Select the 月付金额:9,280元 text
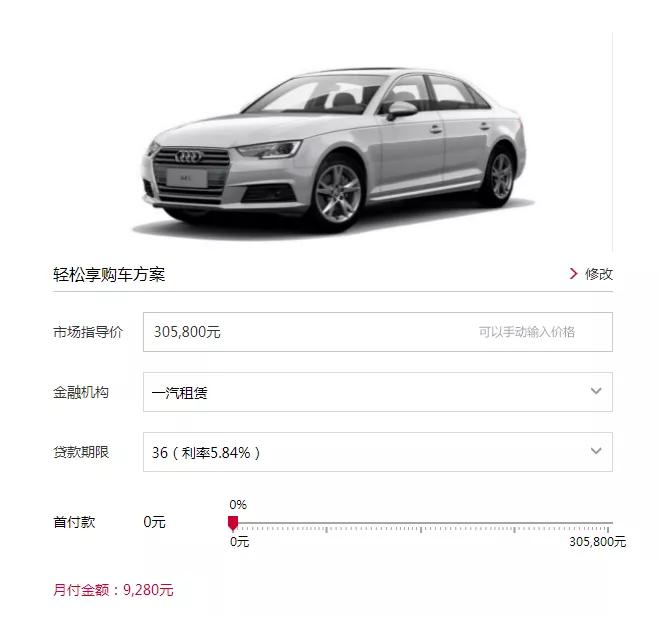The image size is (660, 617). 113,590
